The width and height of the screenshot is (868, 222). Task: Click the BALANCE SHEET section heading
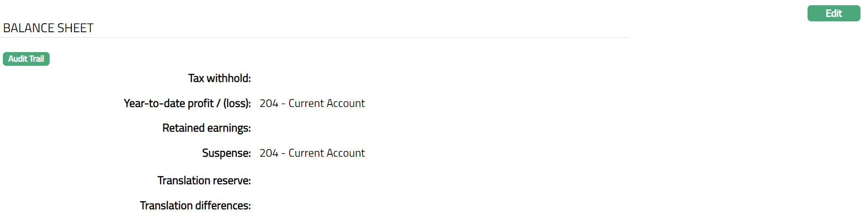tap(48, 28)
